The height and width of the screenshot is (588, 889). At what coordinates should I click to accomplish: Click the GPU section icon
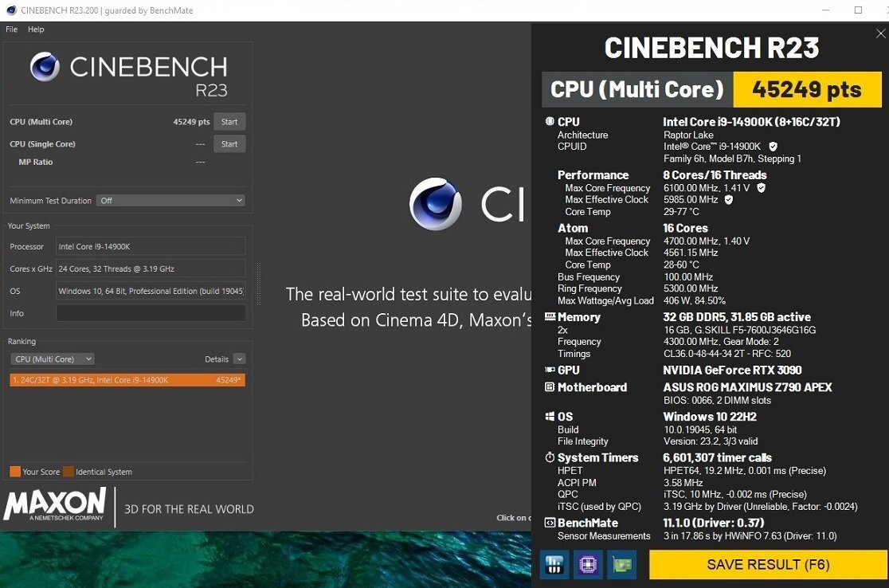click(550, 370)
